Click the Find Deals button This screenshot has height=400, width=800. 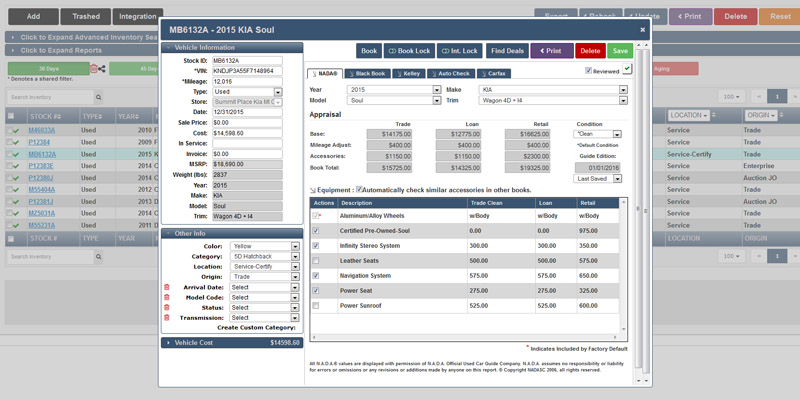tap(508, 51)
